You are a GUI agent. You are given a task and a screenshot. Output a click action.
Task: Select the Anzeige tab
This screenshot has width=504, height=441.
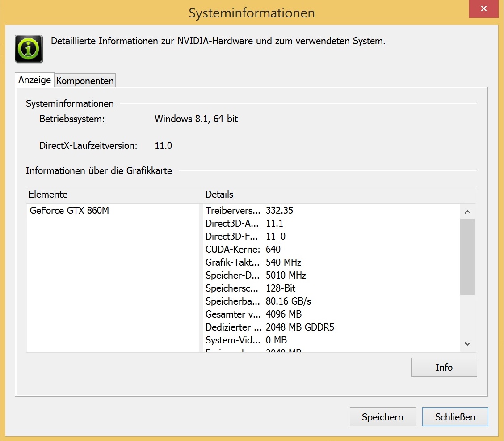tap(34, 80)
